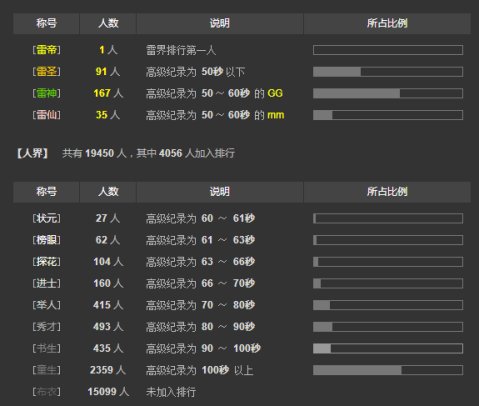Click the 雷圣 row proportion bar
The image size is (479, 406).
point(388,72)
